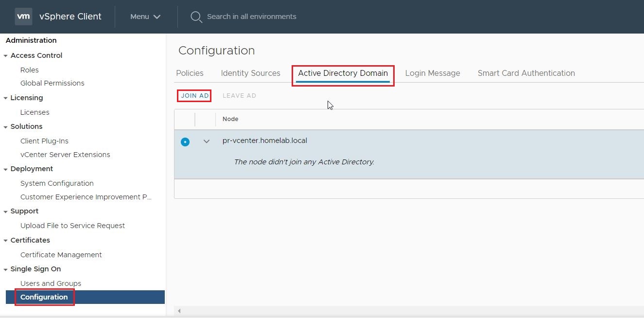This screenshot has width=644, height=318.
Task: Open Global Permissions
Action: pyautogui.click(x=52, y=83)
